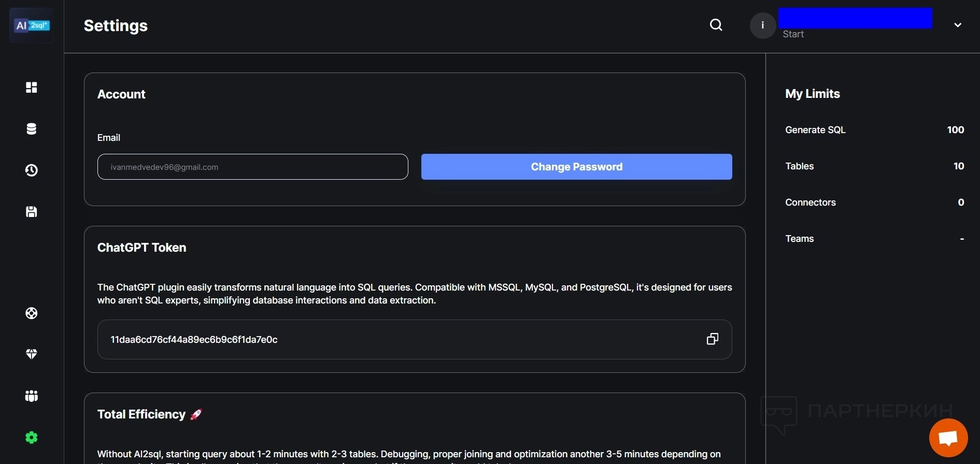
Task: Open the dashboard grid icon in sidebar
Action: point(32,88)
